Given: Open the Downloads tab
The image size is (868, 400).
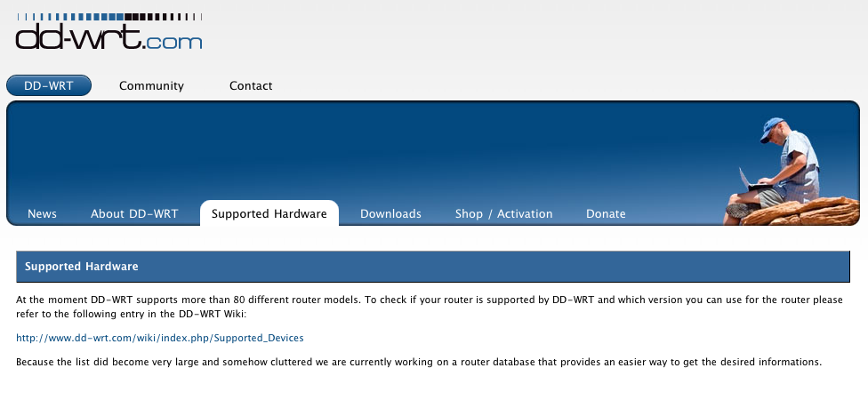Looking at the screenshot, I should [x=390, y=213].
